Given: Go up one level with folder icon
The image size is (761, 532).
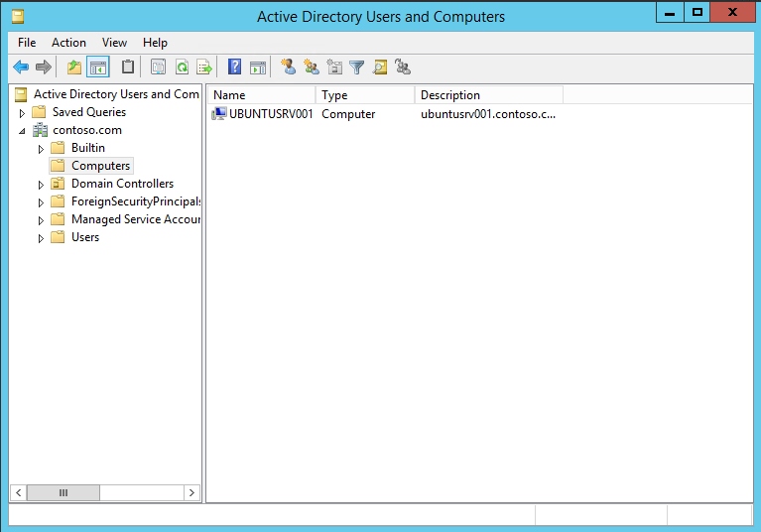Looking at the screenshot, I should coord(74,66).
